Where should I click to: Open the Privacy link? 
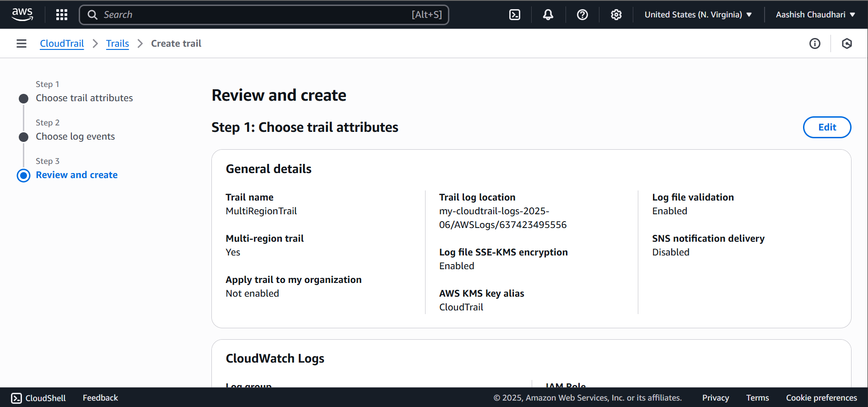[x=716, y=398]
